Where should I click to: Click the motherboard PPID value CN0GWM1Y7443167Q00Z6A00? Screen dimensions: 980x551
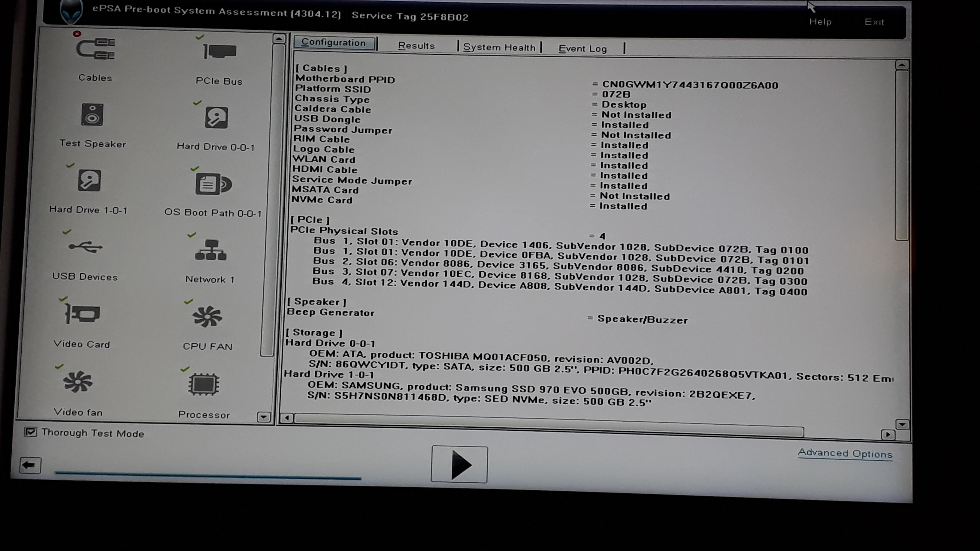pyautogui.click(x=690, y=85)
